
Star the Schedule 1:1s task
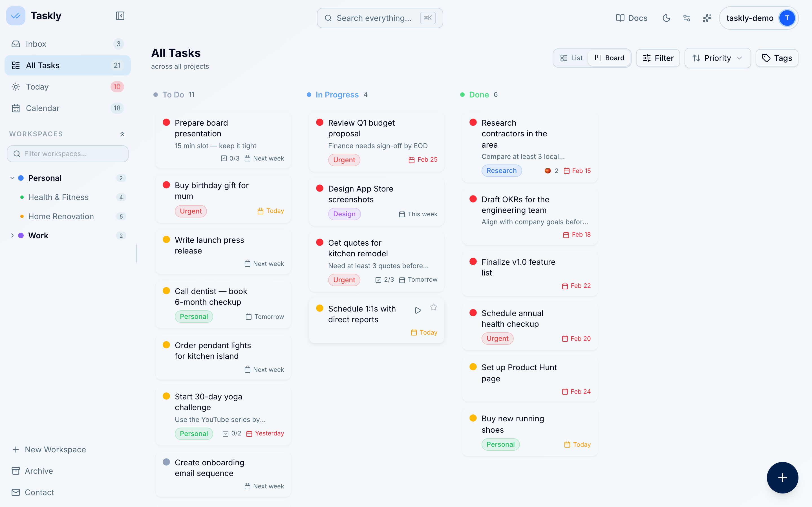click(x=434, y=307)
